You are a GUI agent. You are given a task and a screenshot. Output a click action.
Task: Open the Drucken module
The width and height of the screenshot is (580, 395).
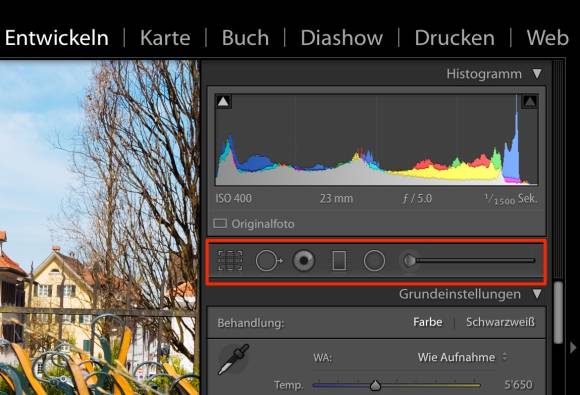(455, 38)
